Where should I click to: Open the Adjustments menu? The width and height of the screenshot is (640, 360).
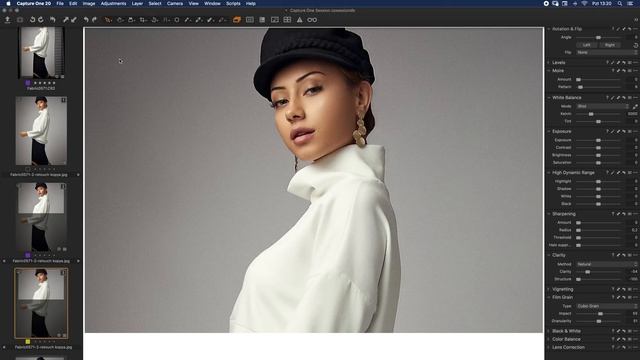point(113,3)
